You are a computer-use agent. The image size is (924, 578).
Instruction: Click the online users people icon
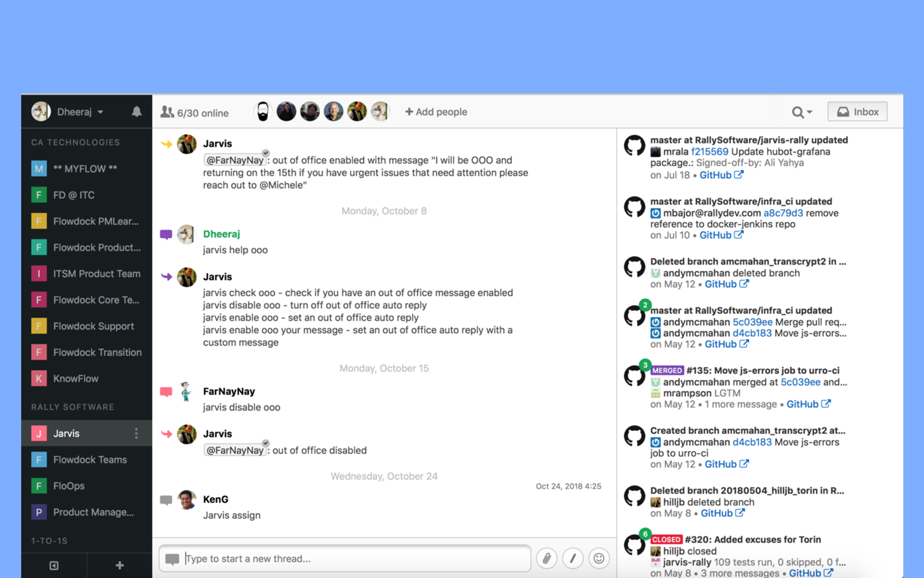pos(167,112)
